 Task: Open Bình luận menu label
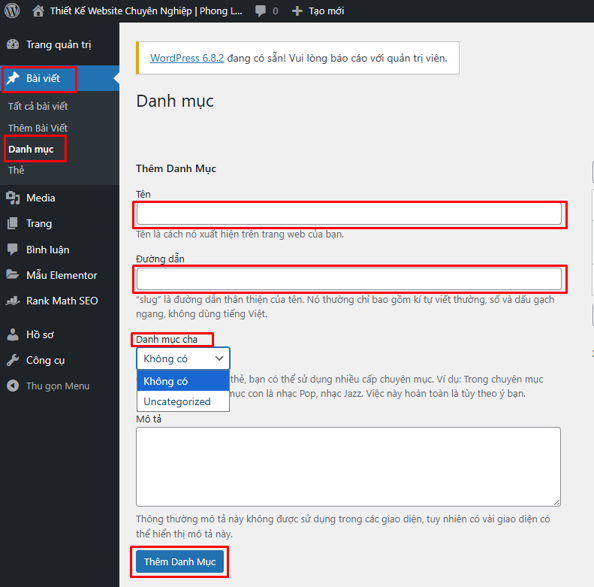coord(48,250)
